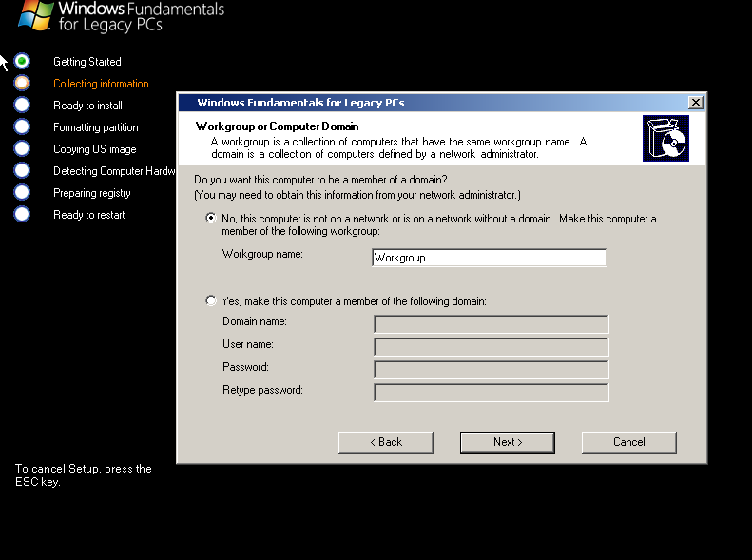Screen dimensions: 752x560
Task: Click the dialog title bar text
Action: coord(300,103)
